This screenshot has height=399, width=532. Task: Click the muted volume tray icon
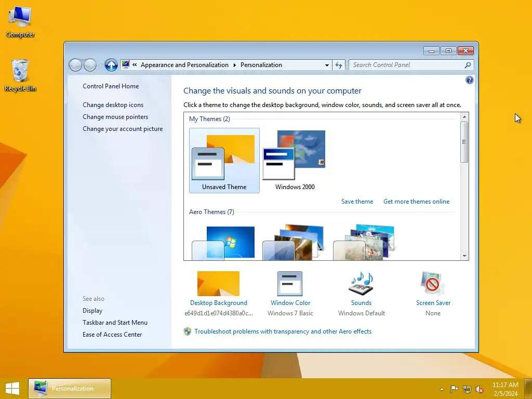point(480,389)
